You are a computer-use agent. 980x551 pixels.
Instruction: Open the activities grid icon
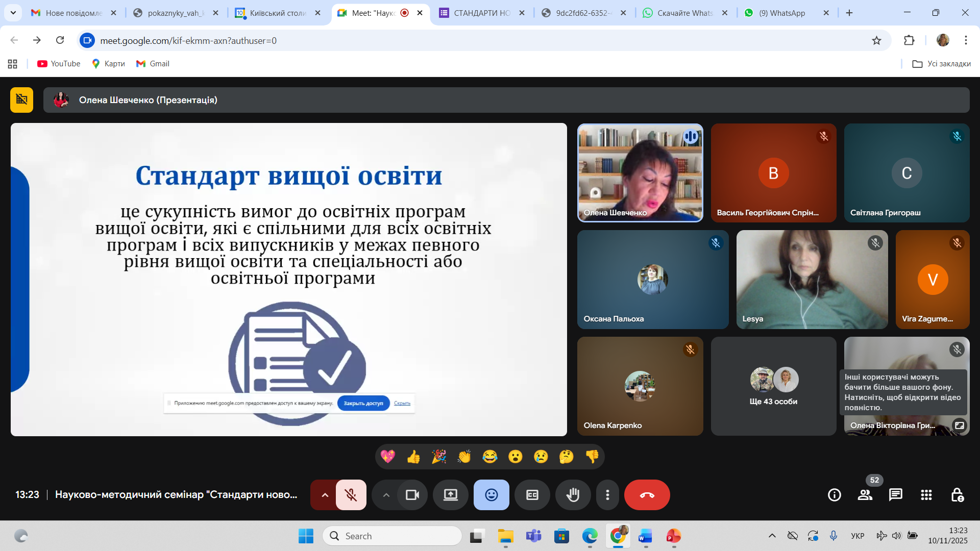(926, 495)
